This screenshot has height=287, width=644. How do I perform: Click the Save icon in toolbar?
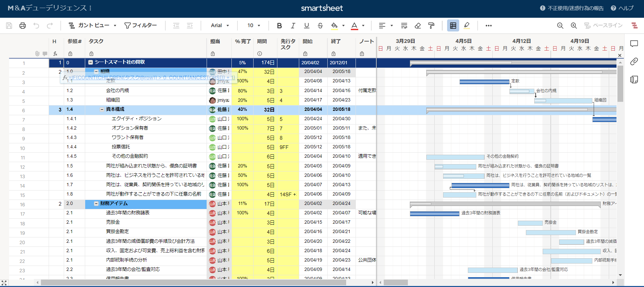pyautogui.click(x=9, y=25)
